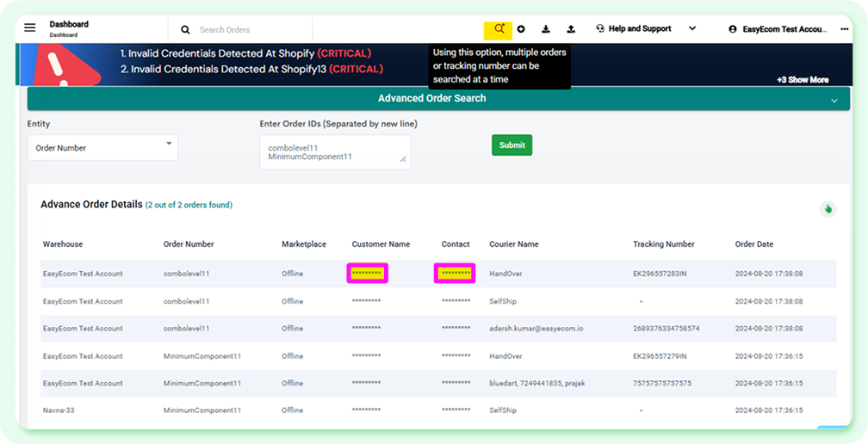Open the three-dots more options menu

(844, 29)
